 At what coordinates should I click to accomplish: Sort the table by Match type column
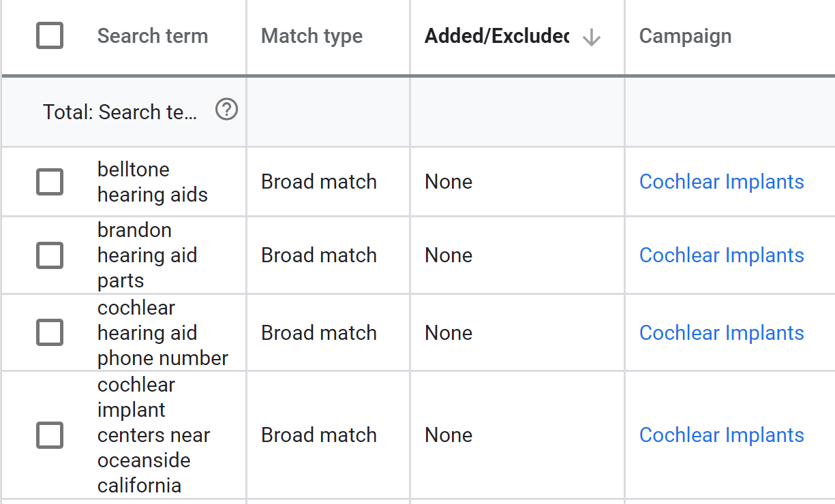click(312, 35)
